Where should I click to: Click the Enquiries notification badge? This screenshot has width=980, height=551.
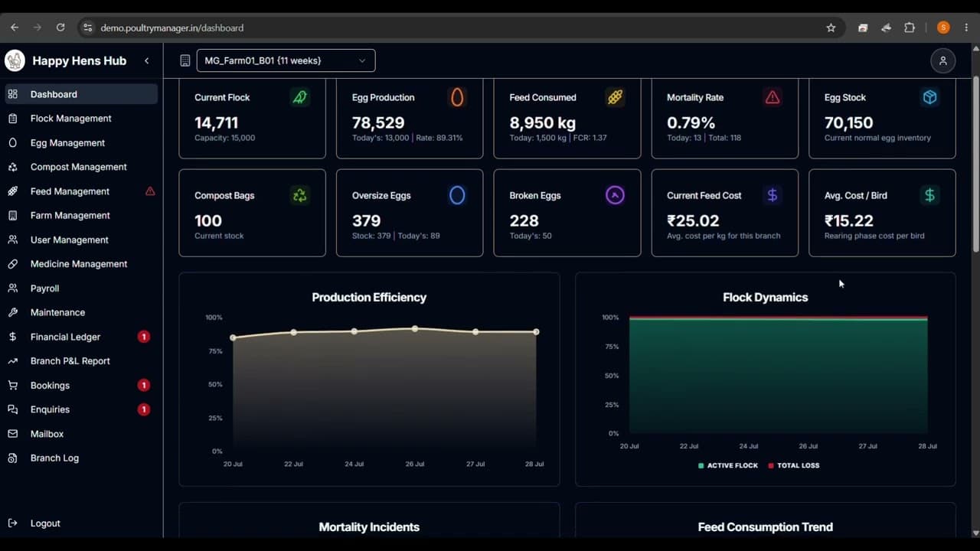click(x=143, y=409)
